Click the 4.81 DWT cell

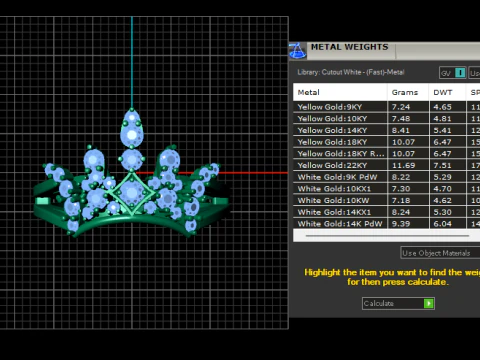pos(447,119)
